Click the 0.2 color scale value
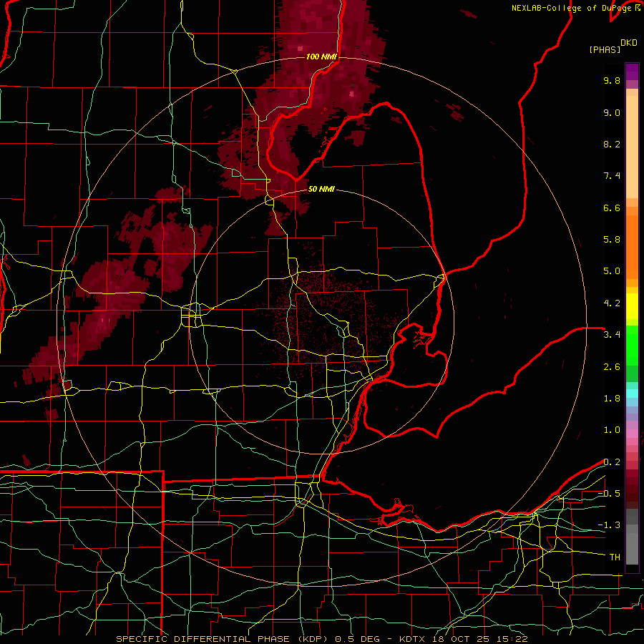Screen dimensions: 644x644 click(x=612, y=462)
